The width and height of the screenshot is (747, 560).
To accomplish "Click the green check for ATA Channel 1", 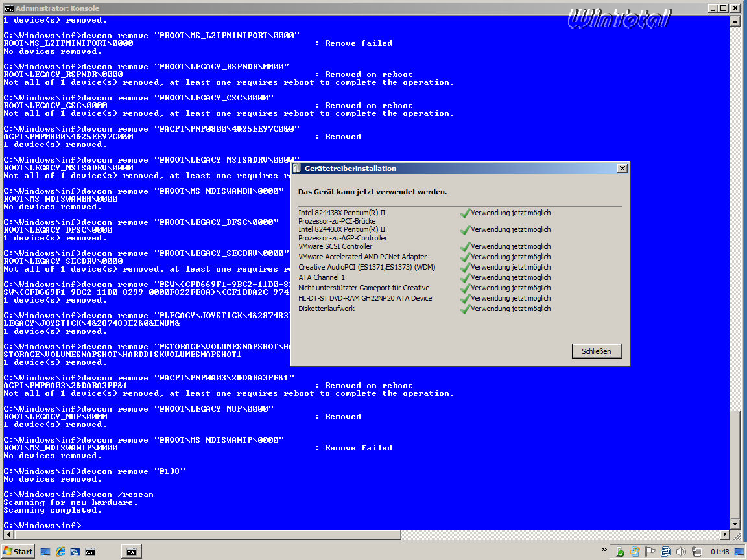I will point(465,278).
